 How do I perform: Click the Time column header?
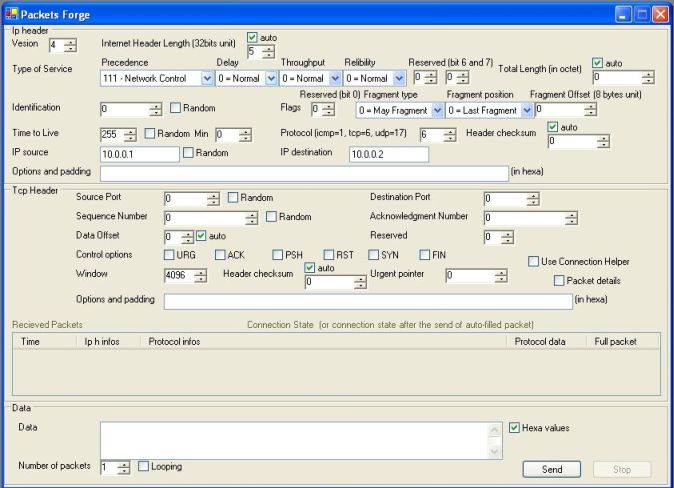45,341
